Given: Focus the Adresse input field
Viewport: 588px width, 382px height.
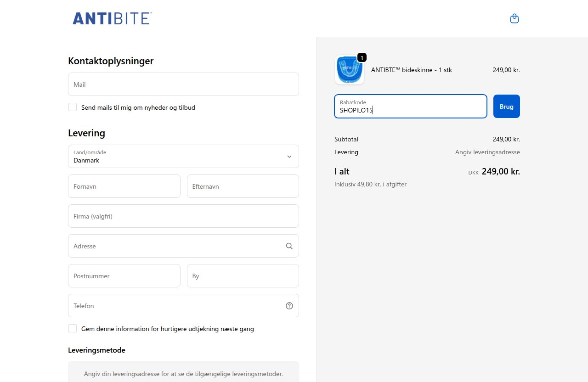Looking at the screenshot, I should (183, 246).
